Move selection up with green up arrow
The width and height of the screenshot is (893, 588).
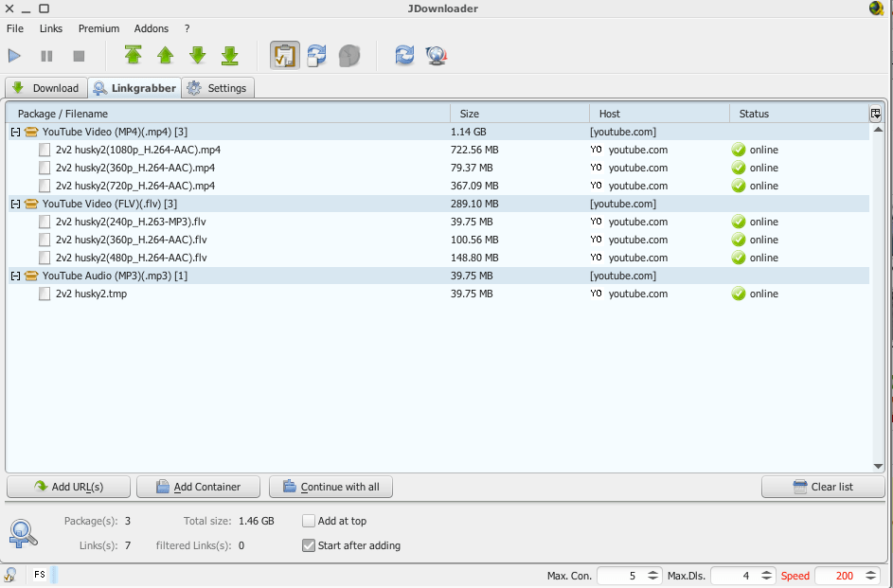tap(165, 55)
